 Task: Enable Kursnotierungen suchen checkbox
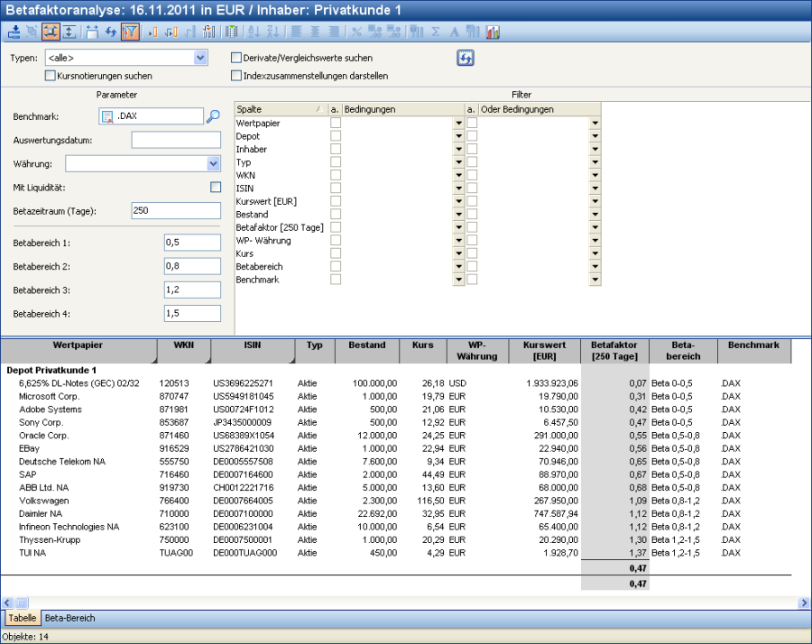point(51,76)
